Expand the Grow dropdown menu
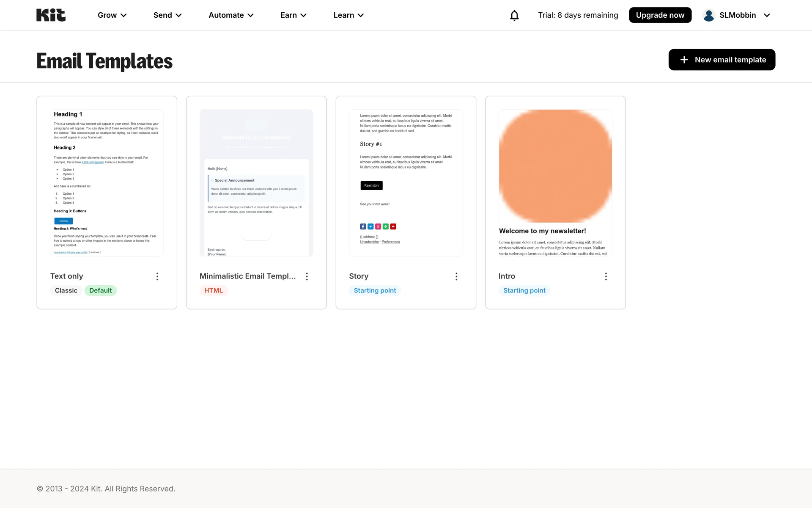 (x=112, y=15)
